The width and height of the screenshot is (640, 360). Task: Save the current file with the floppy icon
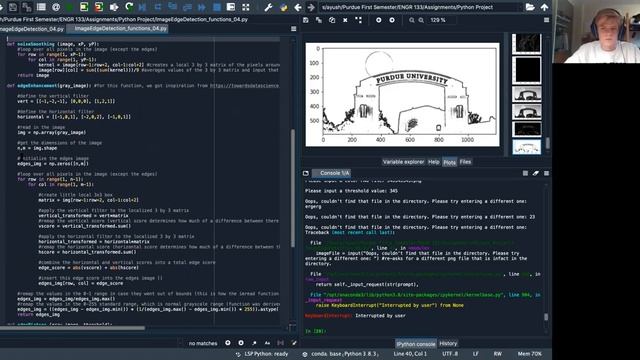(x=13, y=7)
